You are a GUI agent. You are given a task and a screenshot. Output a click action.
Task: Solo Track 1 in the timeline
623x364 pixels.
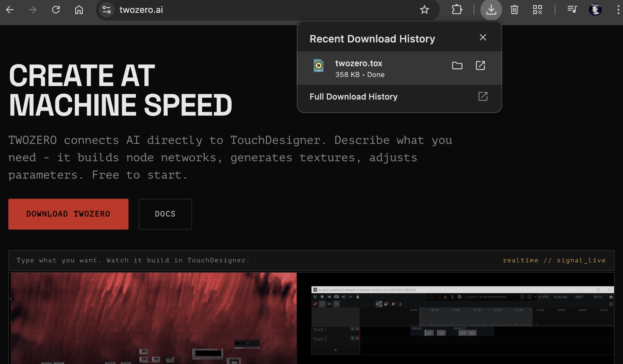point(352,329)
